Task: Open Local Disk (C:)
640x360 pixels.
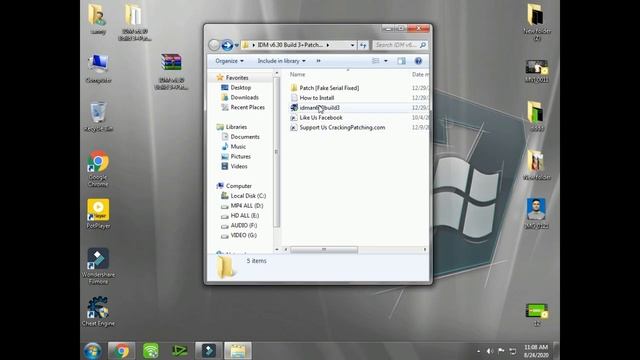Action: (x=248, y=196)
